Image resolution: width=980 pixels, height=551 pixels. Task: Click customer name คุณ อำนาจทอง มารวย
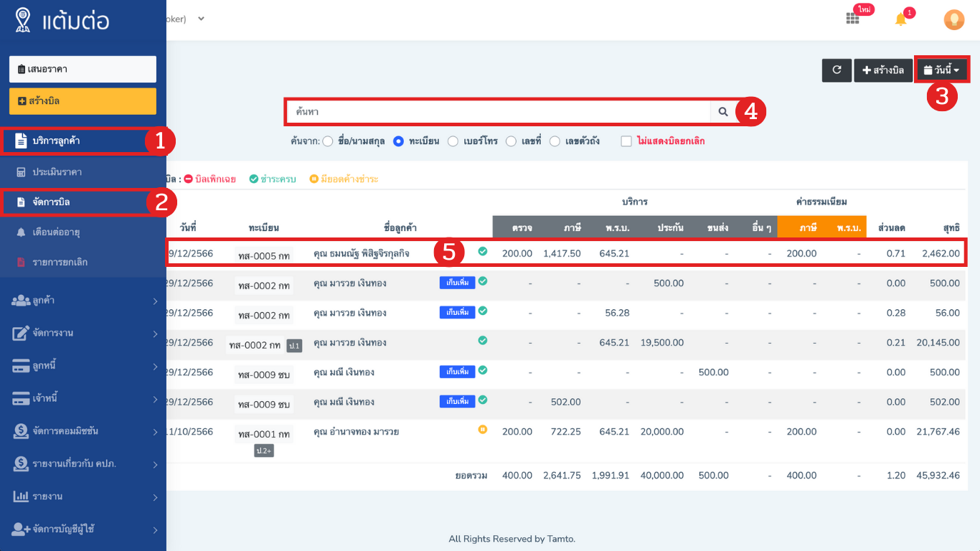click(x=356, y=432)
